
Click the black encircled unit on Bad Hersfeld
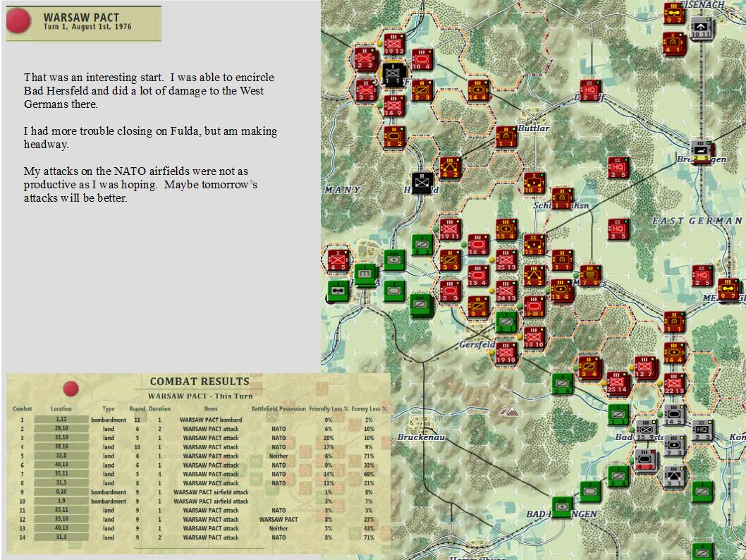tap(394, 75)
